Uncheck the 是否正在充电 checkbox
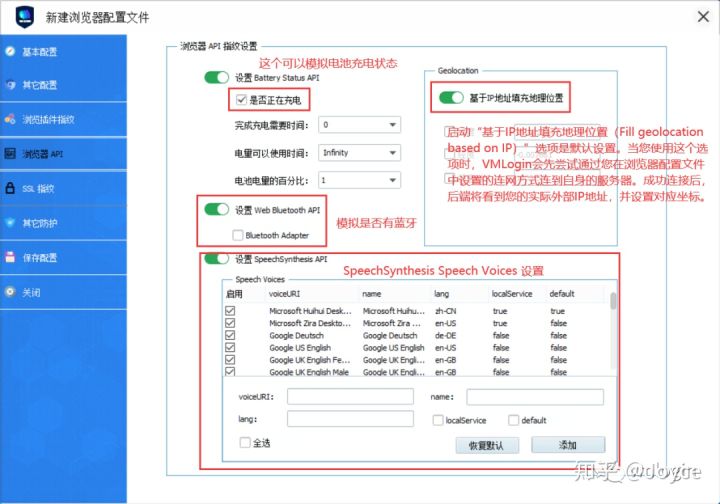Viewport: 720px width, 504px height. tap(241, 100)
